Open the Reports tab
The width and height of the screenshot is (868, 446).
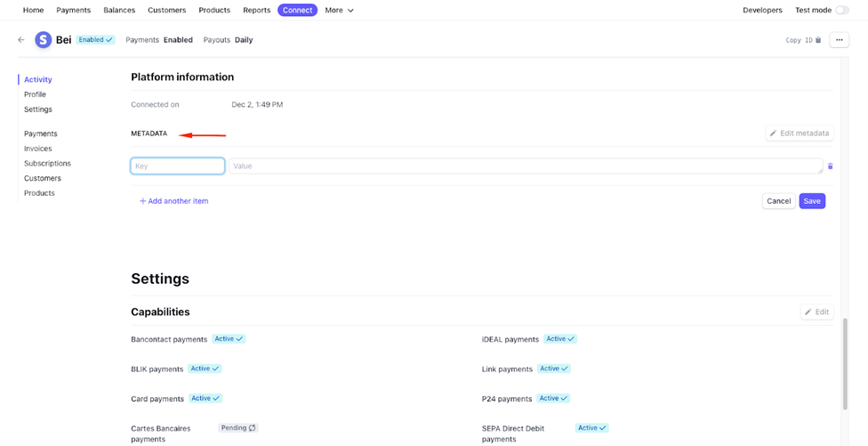[x=257, y=10]
